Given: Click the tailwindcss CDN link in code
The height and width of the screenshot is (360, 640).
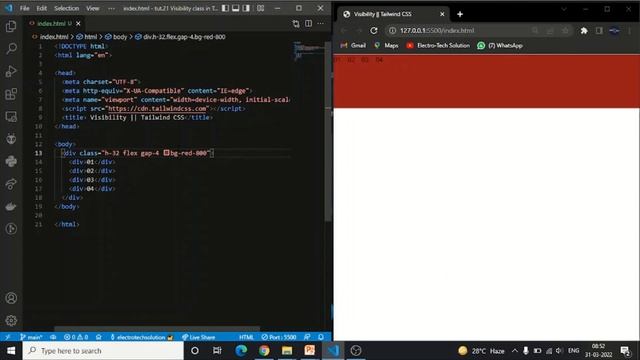Looking at the screenshot, I should [158, 109].
